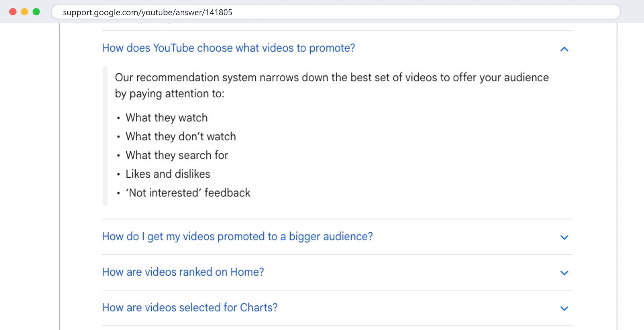Select the 'What they search for' bullet

coord(177,155)
